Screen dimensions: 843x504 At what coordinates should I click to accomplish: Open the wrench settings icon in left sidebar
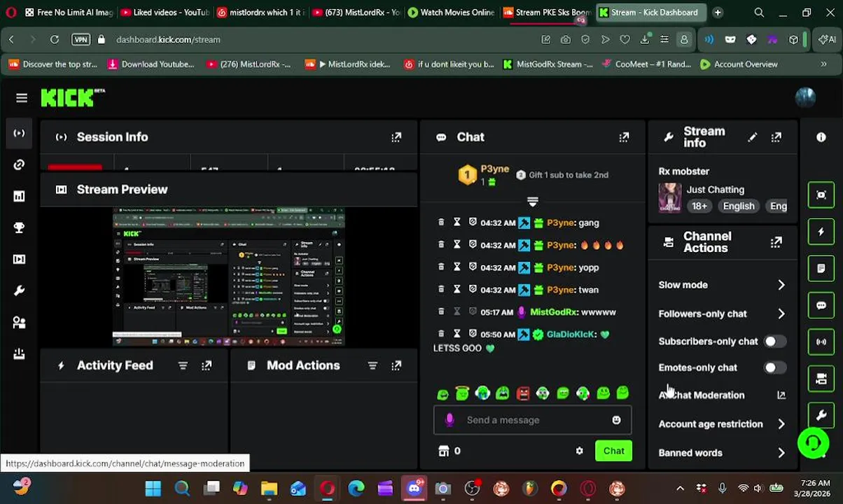[19, 290]
